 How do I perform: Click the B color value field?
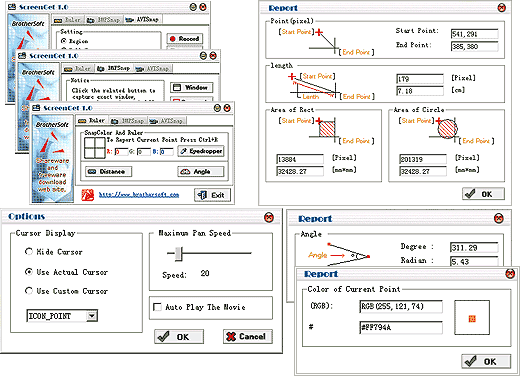click(x=166, y=152)
